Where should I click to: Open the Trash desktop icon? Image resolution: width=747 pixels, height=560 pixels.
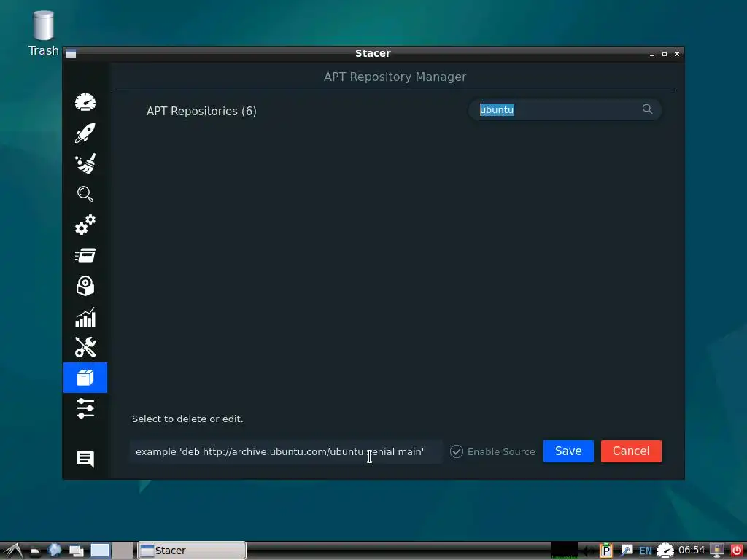tap(43, 34)
